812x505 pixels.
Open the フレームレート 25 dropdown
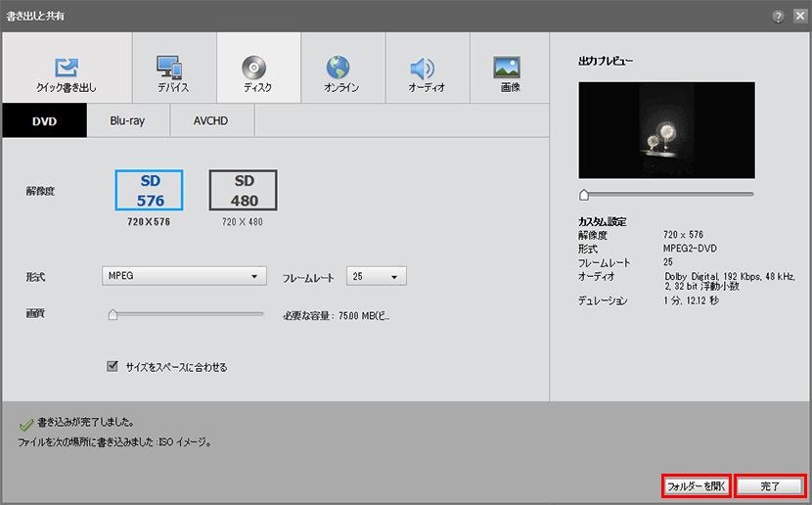tap(377, 276)
